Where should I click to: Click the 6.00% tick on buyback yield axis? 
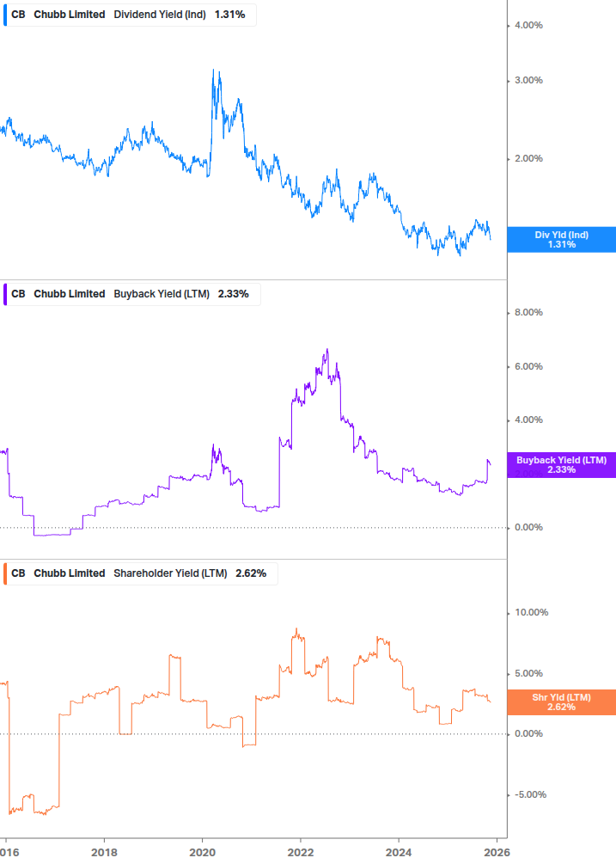tap(528, 366)
